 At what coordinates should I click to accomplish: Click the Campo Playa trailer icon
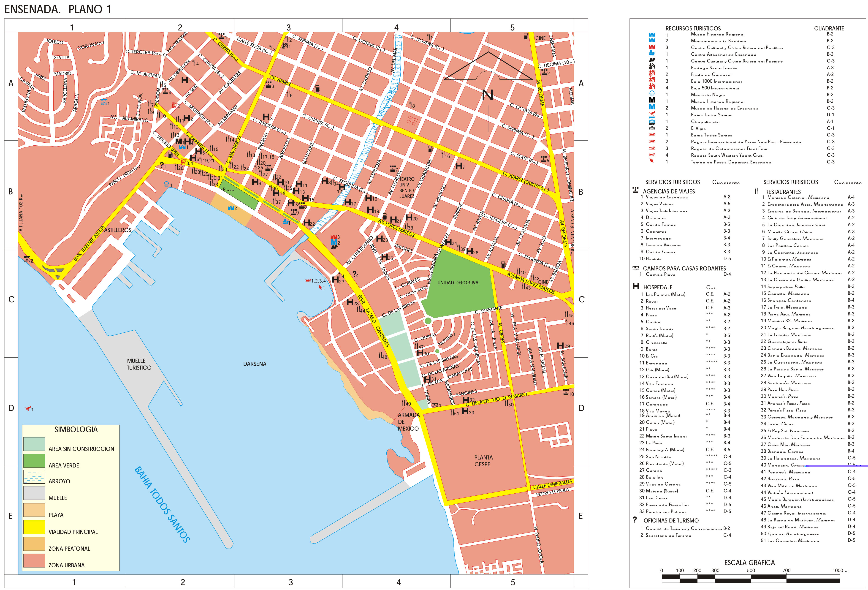tap(434, 405)
